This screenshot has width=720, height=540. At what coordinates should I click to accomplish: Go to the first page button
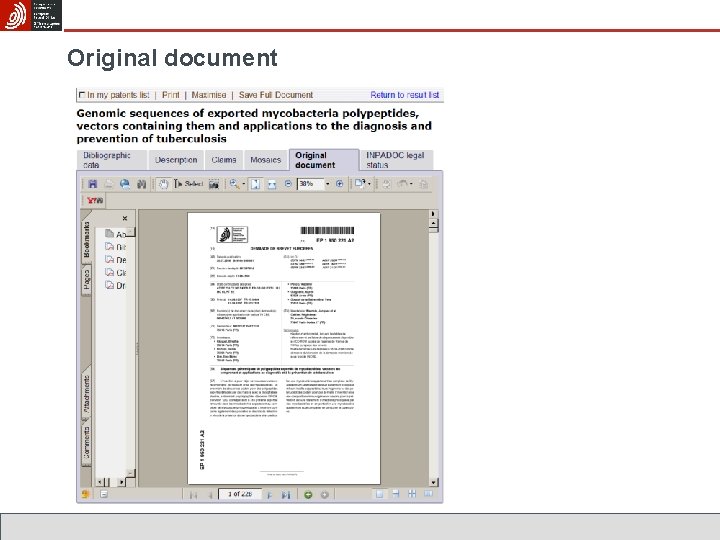coord(193,495)
